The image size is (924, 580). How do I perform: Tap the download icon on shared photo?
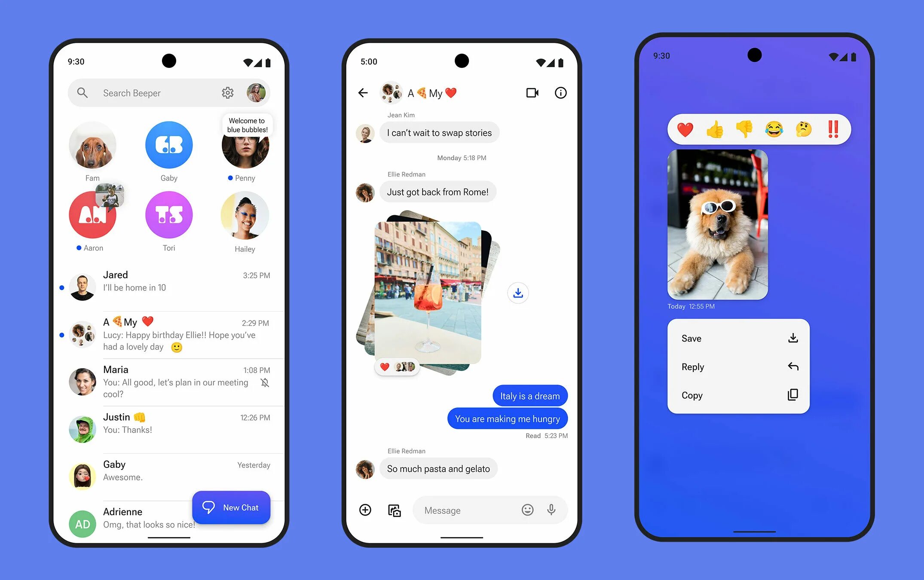tap(517, 292)
